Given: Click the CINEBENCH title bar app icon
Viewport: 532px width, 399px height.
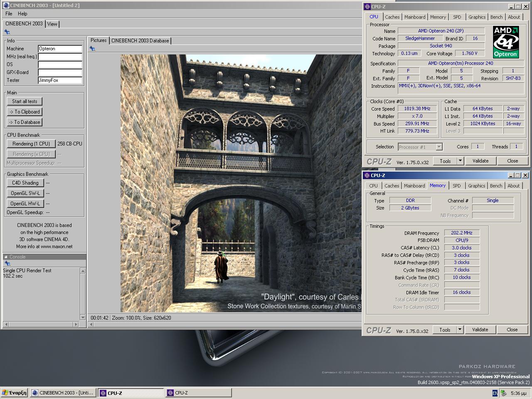Looking at the screenshot, I should tap(6, 5).
